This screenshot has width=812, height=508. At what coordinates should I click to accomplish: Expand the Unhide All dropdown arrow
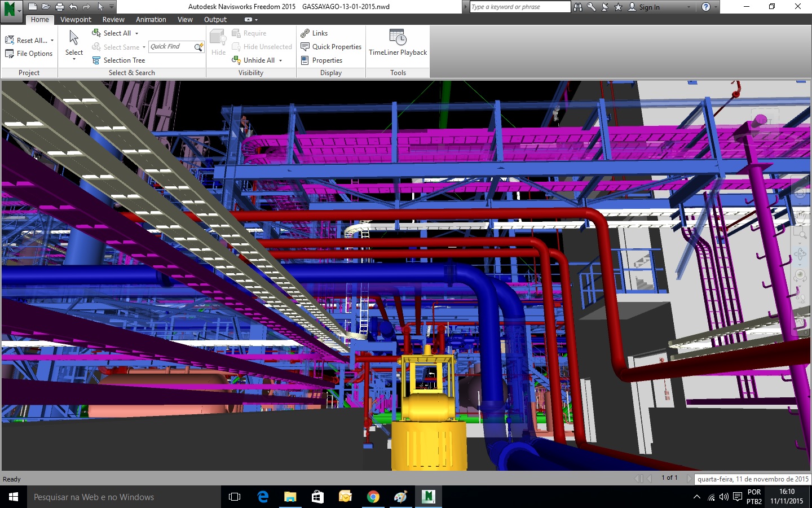point(280,60)
